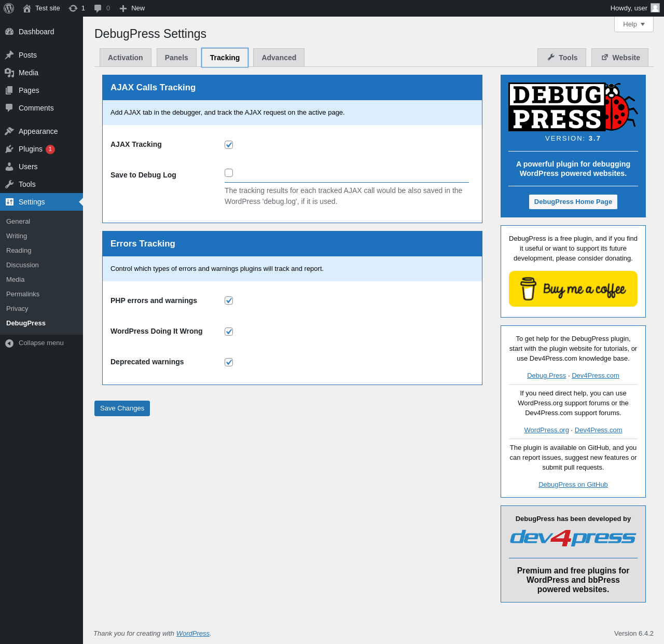664x644 pixels.
Task: Select the Tracking tab
Action: click(225, 58)
